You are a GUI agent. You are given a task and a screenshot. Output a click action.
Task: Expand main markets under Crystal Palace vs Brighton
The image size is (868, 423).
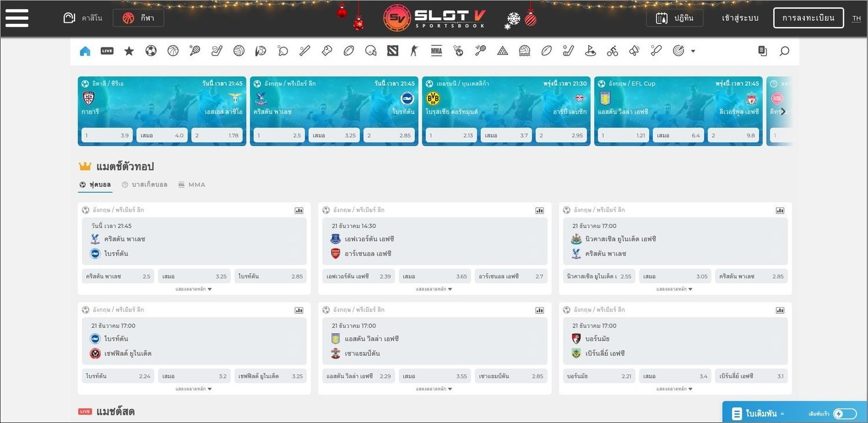pyautogui.click(x=194, y=289)
